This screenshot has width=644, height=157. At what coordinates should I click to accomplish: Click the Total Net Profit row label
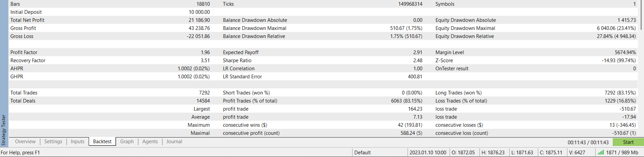click(27, 20)
